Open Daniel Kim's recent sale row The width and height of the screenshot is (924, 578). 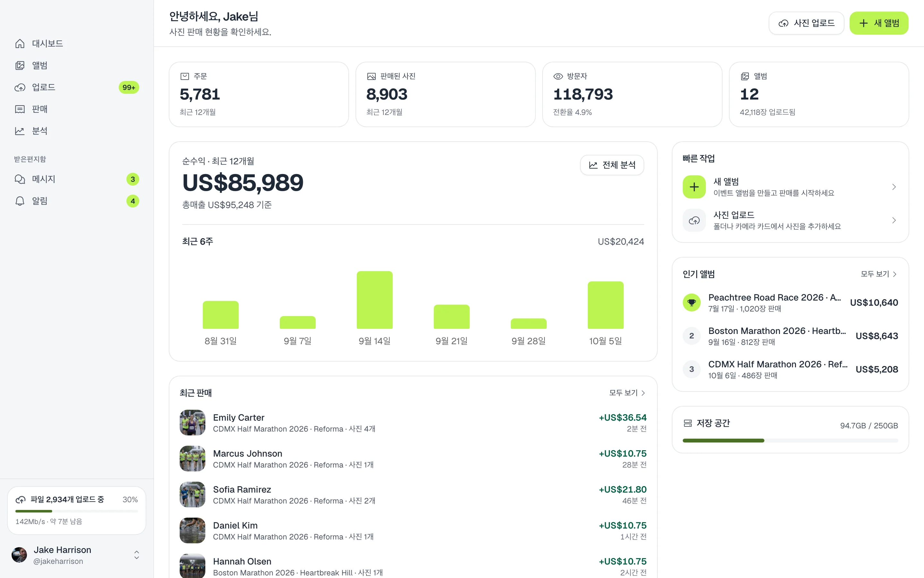[x=413, y=530]
